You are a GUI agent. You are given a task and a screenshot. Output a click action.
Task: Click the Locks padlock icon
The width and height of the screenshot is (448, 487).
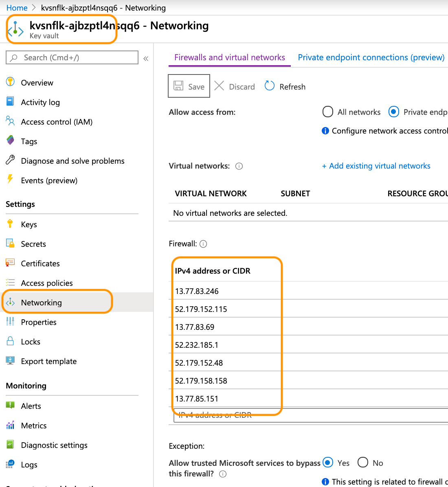tap(10, 341)
